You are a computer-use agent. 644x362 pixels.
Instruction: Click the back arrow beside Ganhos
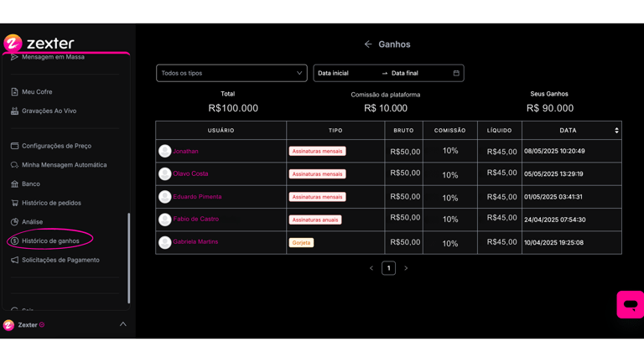coord(368,44)
